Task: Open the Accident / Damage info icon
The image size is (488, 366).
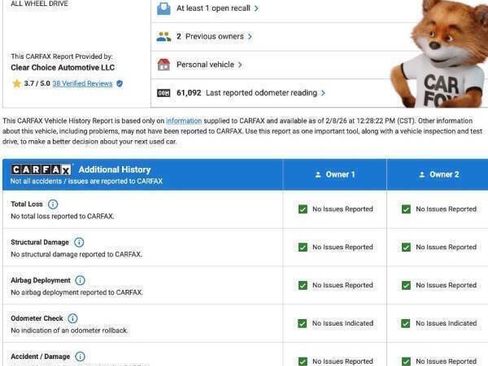Action: pos(80,356)
